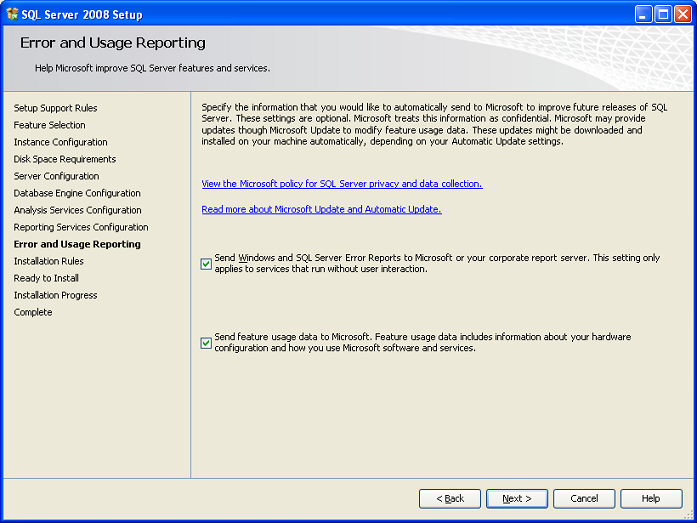The image size is (697, 523).
Task: Click the Next button to continue
Action: pos(517,499)
